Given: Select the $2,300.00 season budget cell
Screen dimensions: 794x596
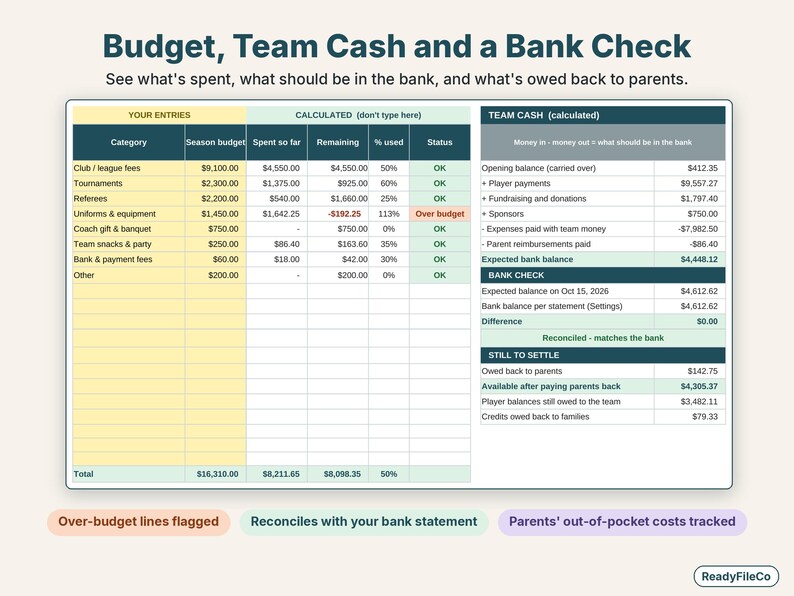Looking at the screenshot, I should click(216, 183).
